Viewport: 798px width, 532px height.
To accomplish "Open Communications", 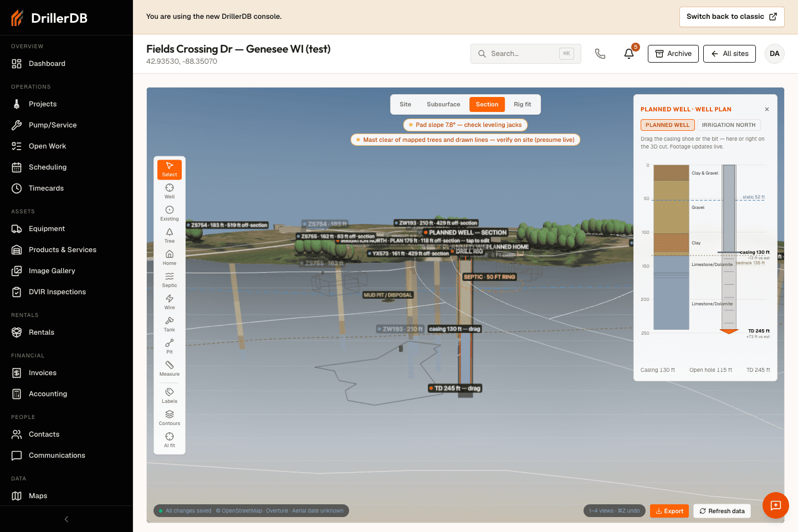I will coord(66,456).
